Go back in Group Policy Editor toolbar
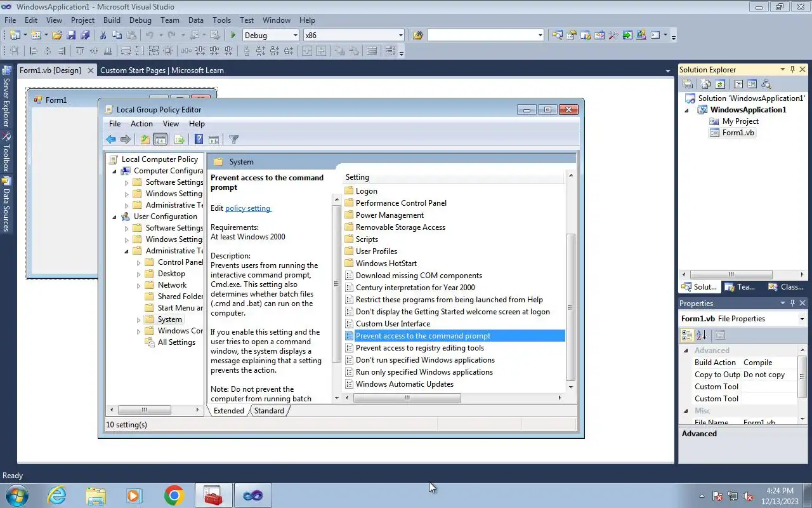Viewport: 812px width, 508px height. pyautogui.click(x=111, y=140)
